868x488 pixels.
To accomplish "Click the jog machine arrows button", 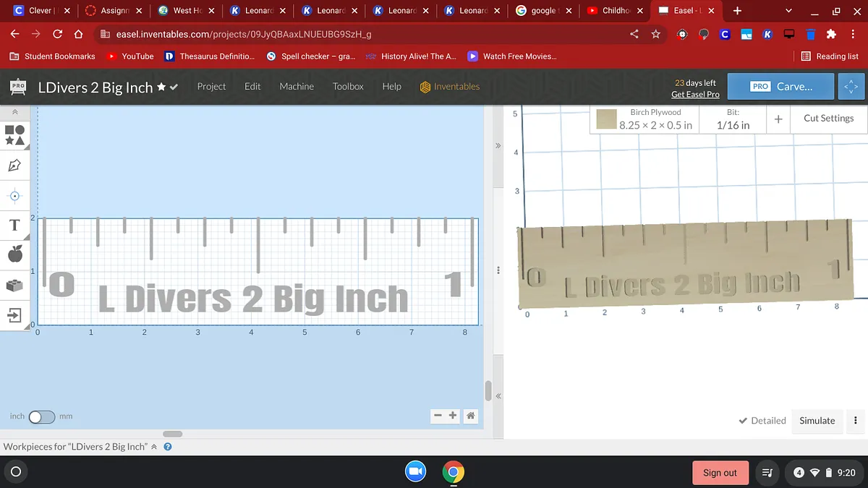I will point(850,87).
